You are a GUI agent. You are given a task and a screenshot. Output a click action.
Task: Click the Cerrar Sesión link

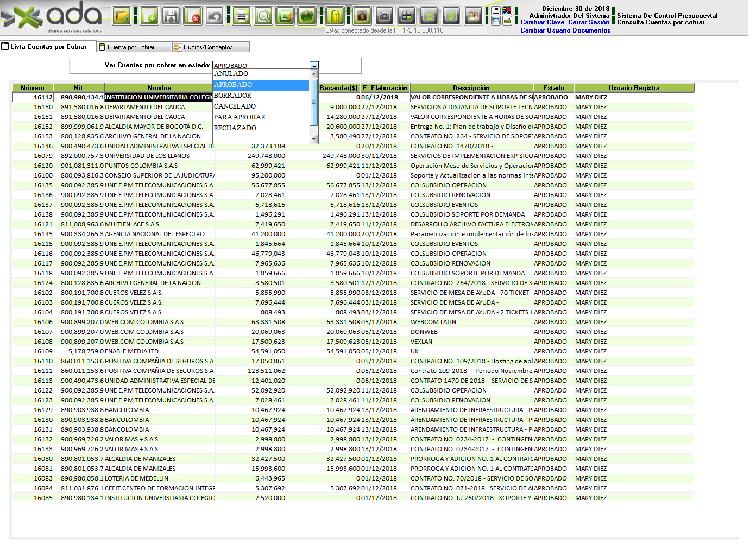tap(589, 22)
